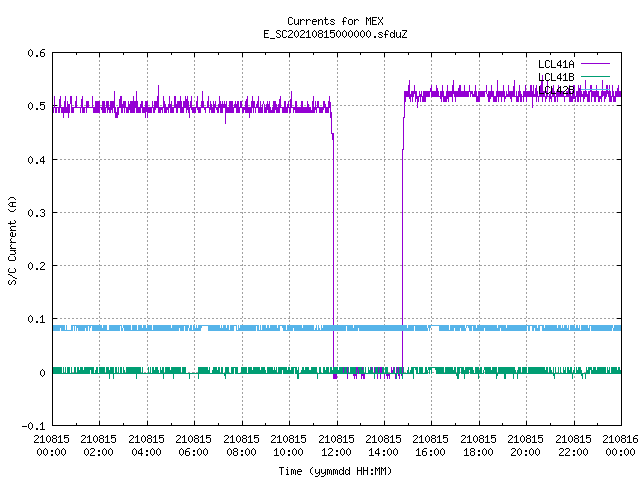The height and width of the screenshot is (480, 640).
Task: Click the x-axis tick '210816 00:00'
Action: click(x=620, y=446)
